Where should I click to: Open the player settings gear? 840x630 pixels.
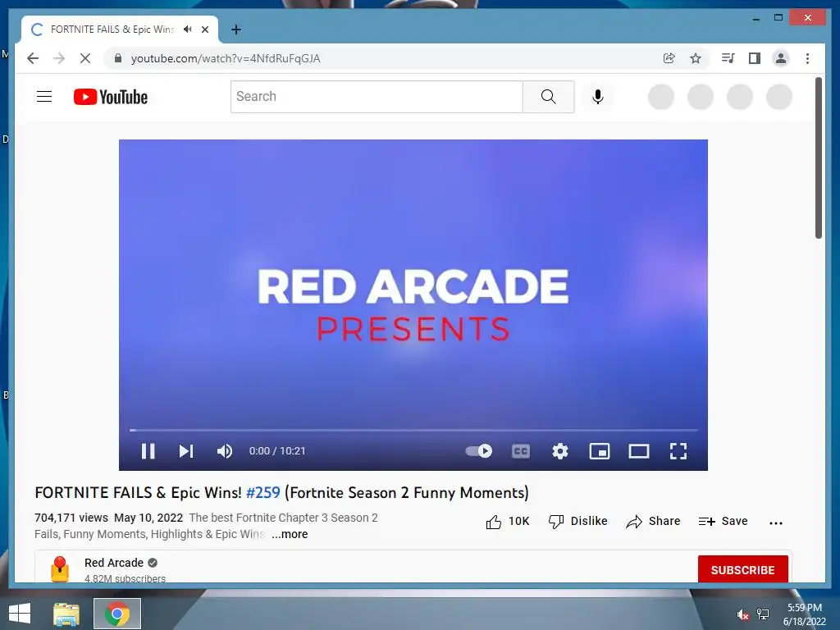tap(559, 451)
